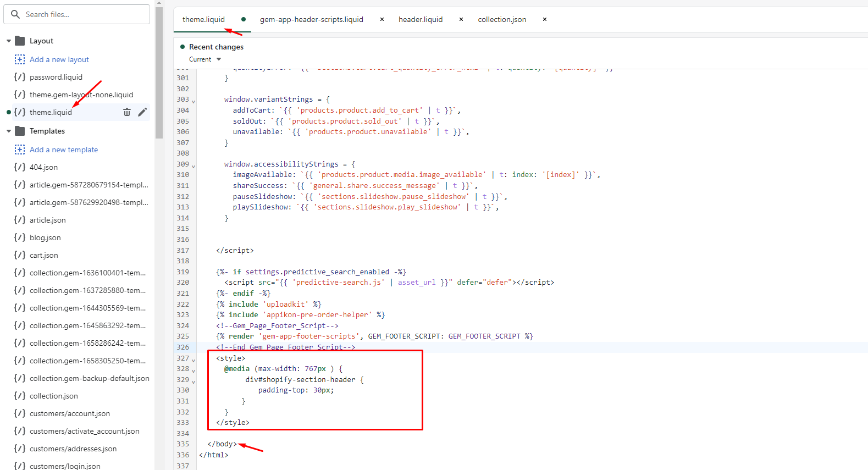The image size is (868, 470).
Task: Open cart.json template
Action: [x=44, y=255]
